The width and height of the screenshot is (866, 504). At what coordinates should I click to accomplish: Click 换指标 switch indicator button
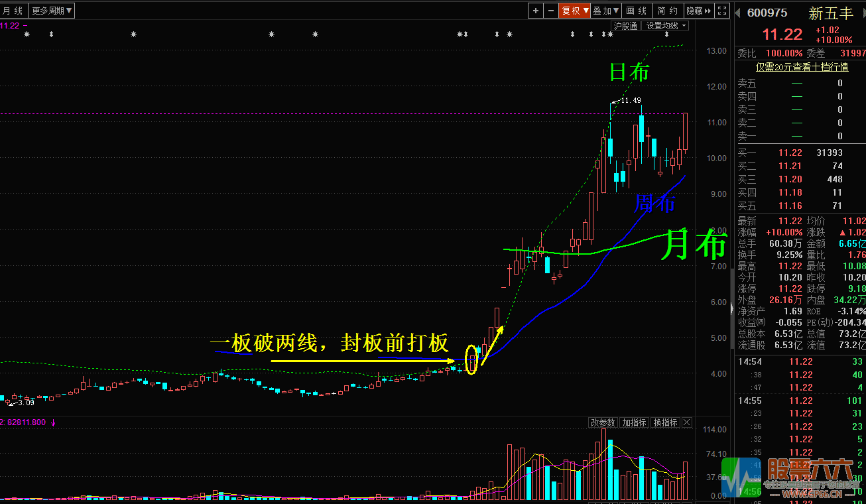(666, 422)
